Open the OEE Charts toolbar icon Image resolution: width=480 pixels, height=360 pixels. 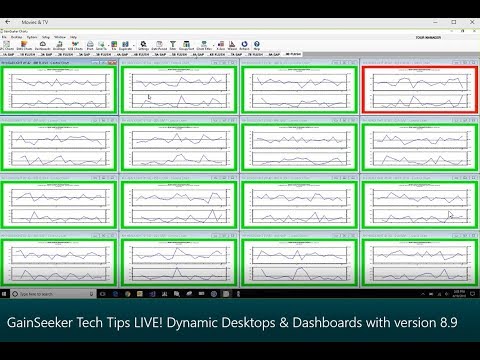75,46
